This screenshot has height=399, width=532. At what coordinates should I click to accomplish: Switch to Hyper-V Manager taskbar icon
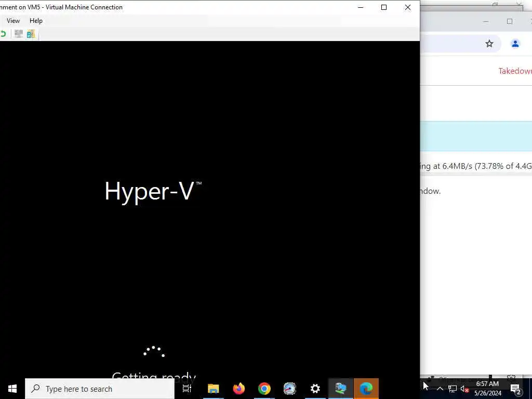[341, 389]
